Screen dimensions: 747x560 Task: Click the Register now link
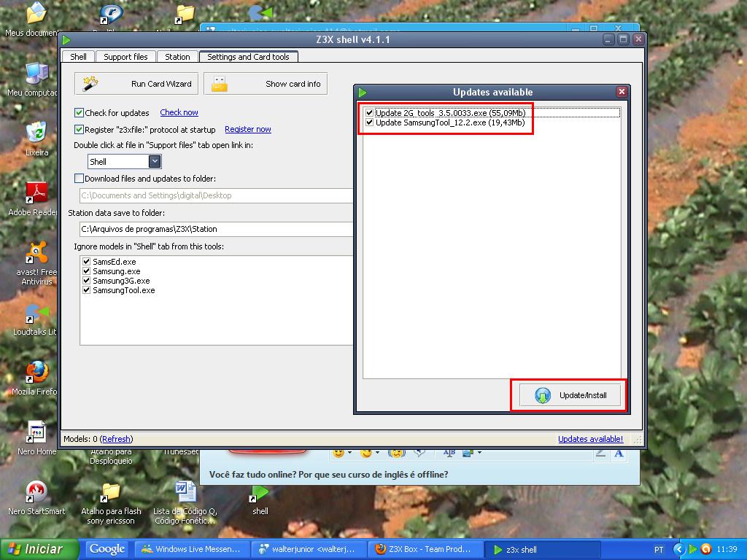pyautogui.click(x=248, y=129)
